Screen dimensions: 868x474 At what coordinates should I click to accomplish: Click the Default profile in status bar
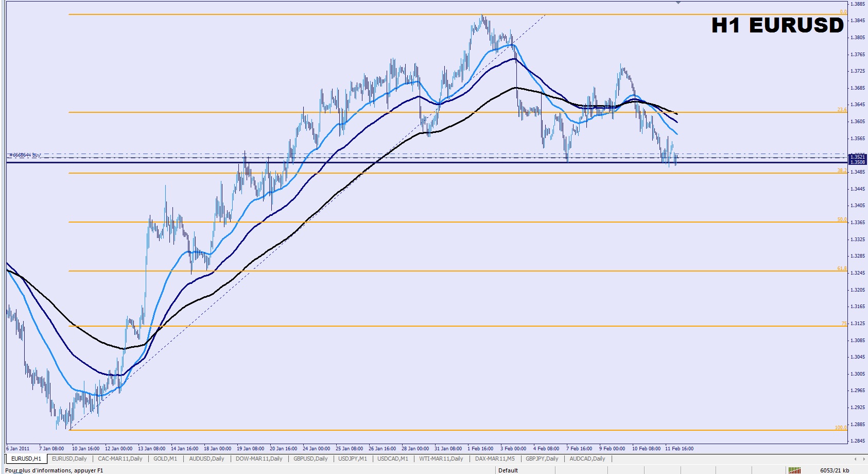click(508, 470)
